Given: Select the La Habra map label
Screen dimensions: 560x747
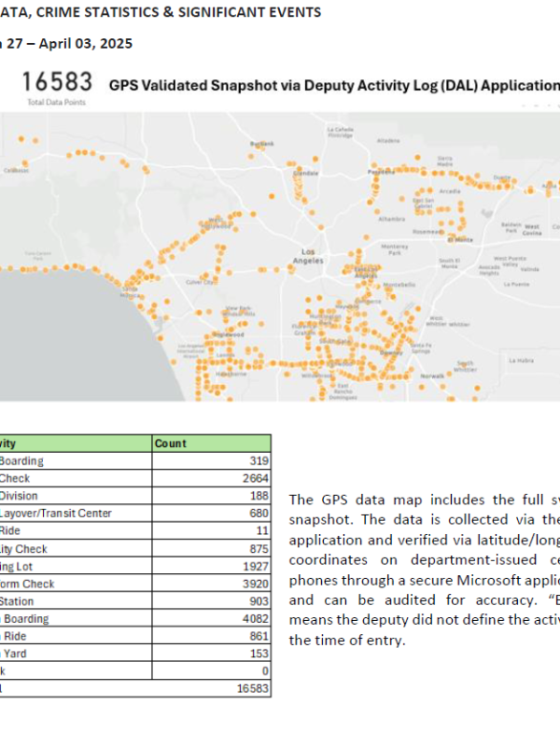Looking at the screenshot, I should pos(520,359).
